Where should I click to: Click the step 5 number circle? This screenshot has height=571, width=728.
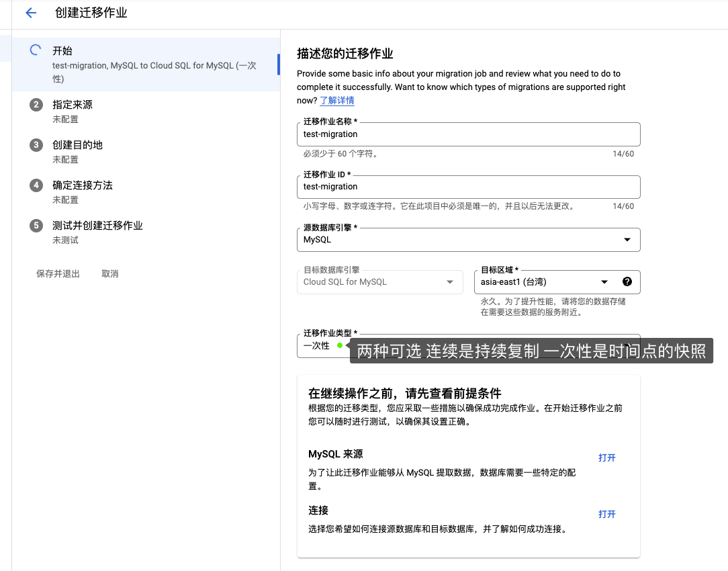[x=36, y=226]
